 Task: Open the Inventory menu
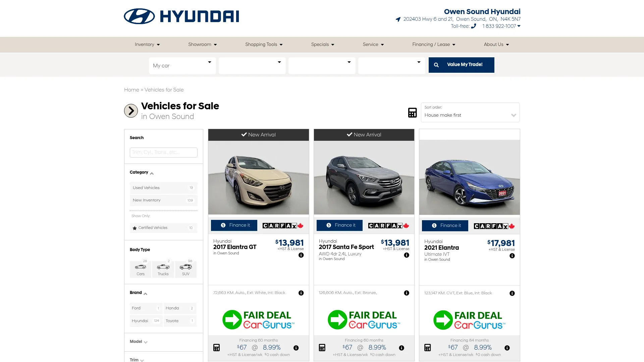pyautogui.click(x=147, y=45)
